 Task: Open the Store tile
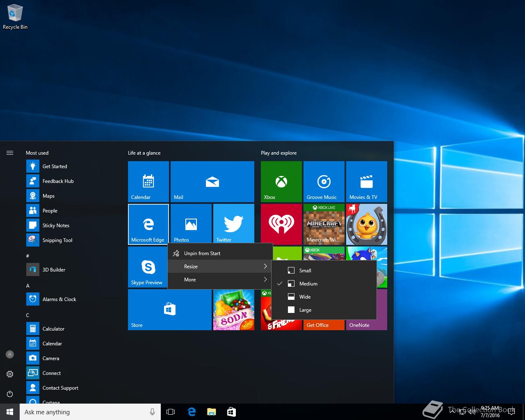[170, 310]
